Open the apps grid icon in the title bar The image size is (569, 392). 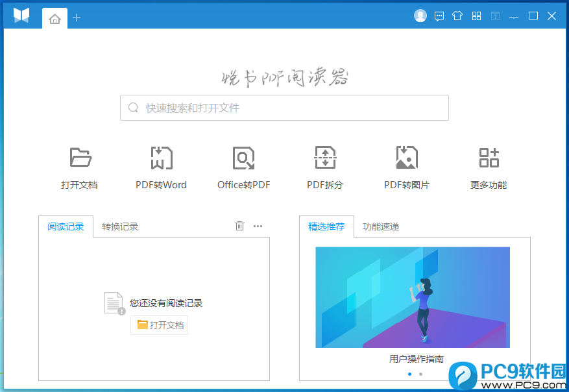[x=476, y=16]
